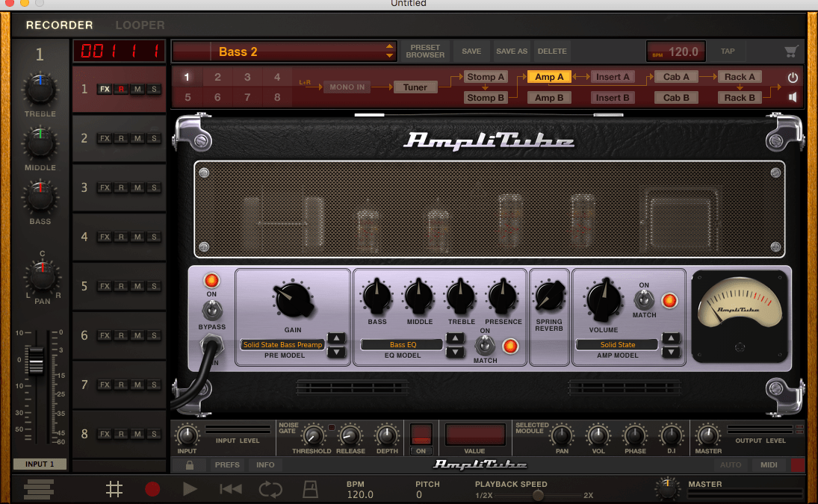Click the Selected Module Pan knob

(561, 435)
